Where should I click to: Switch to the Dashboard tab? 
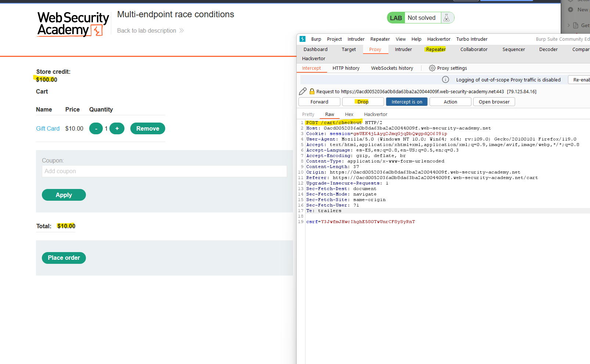(315, 50)
